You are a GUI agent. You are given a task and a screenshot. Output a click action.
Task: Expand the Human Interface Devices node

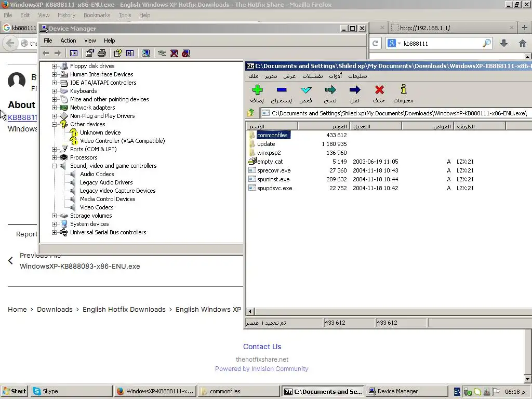pyautogui.click(x=54, y=74)
